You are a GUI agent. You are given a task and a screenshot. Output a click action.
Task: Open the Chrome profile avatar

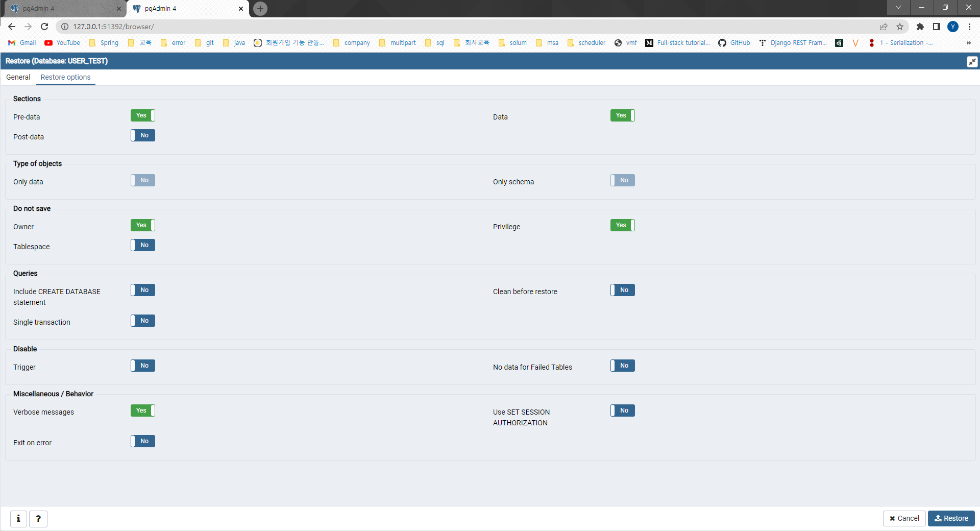[953, 27]
